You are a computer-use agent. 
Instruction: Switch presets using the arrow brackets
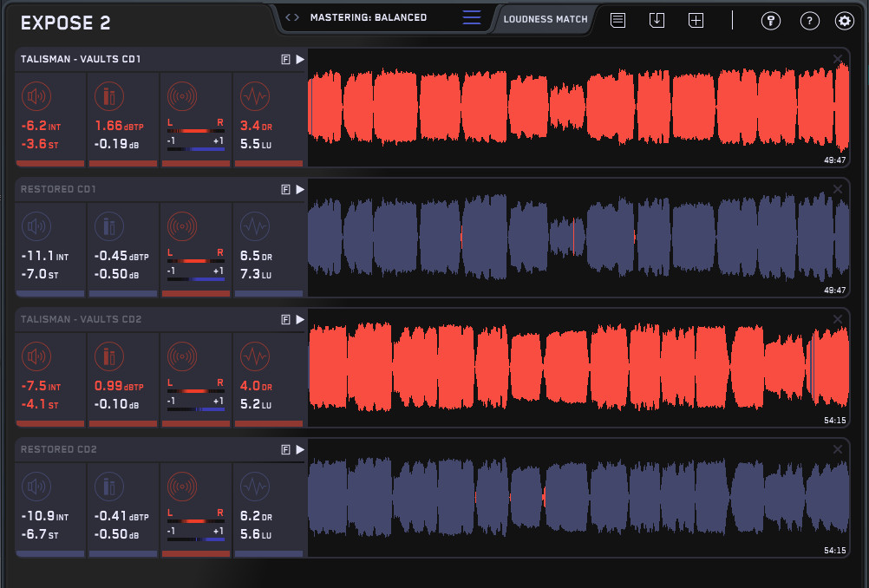(x=292, y=17)
